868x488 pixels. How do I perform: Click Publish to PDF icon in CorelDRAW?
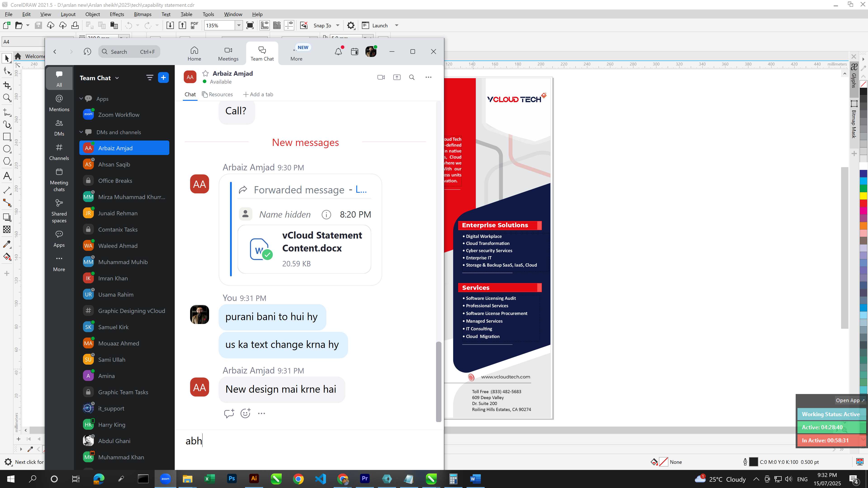(194, 25)
